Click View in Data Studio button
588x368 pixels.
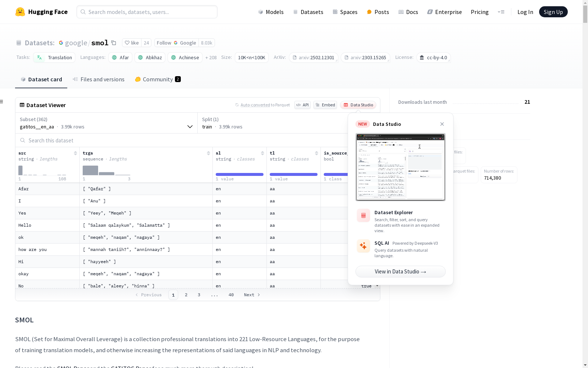click(401, 272)
